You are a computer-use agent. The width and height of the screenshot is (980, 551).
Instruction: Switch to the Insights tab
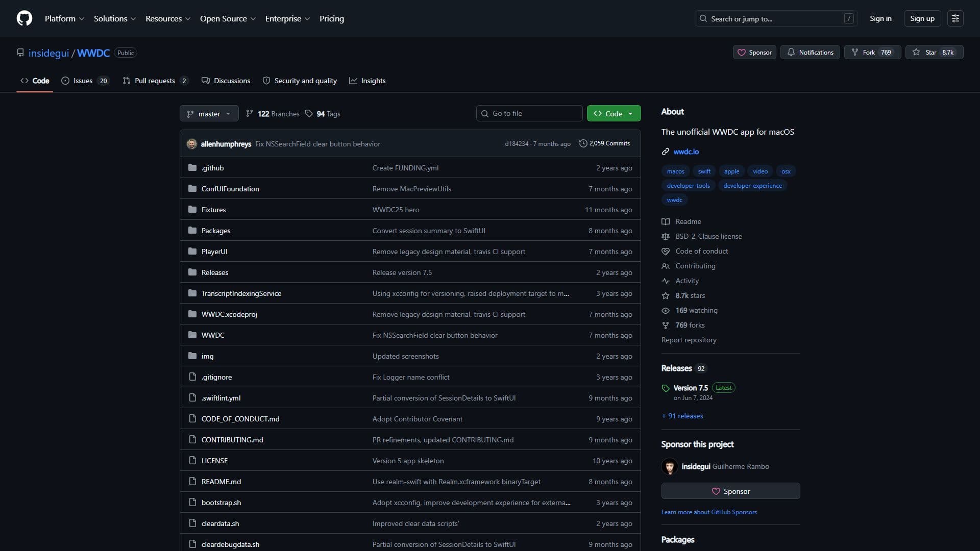(367, 81)
